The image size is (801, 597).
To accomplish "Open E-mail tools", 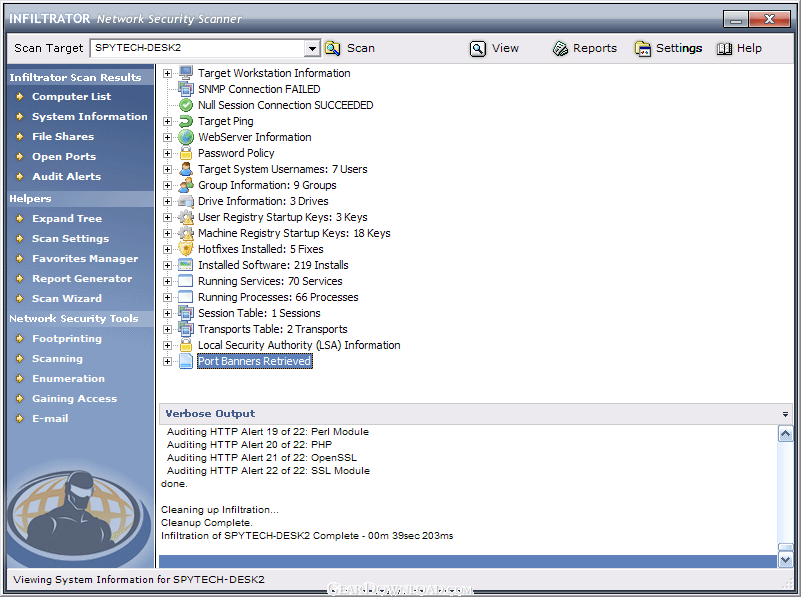I will tap(50, 418).
